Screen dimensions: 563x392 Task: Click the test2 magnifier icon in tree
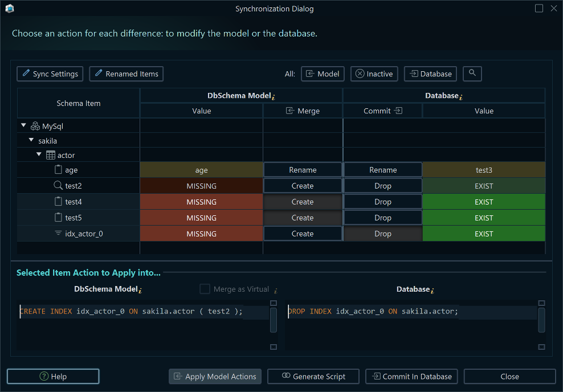[x=58, y=186]
